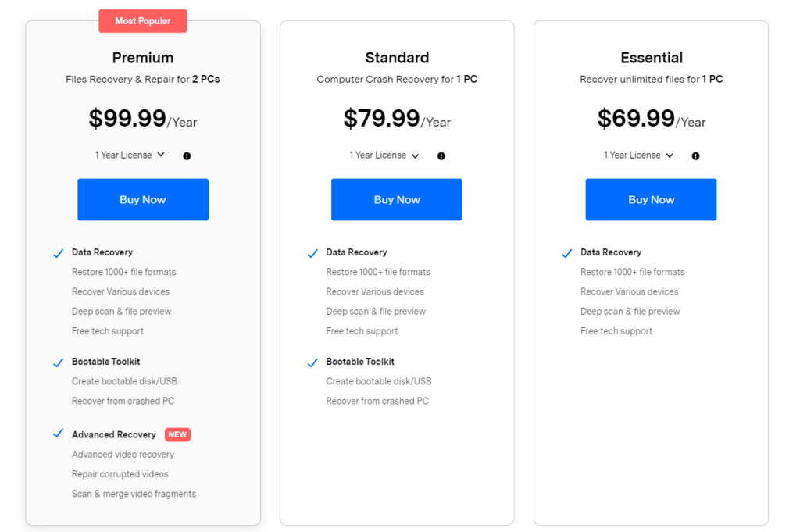Click the info icon in the Premium plan

coord(187,156)
